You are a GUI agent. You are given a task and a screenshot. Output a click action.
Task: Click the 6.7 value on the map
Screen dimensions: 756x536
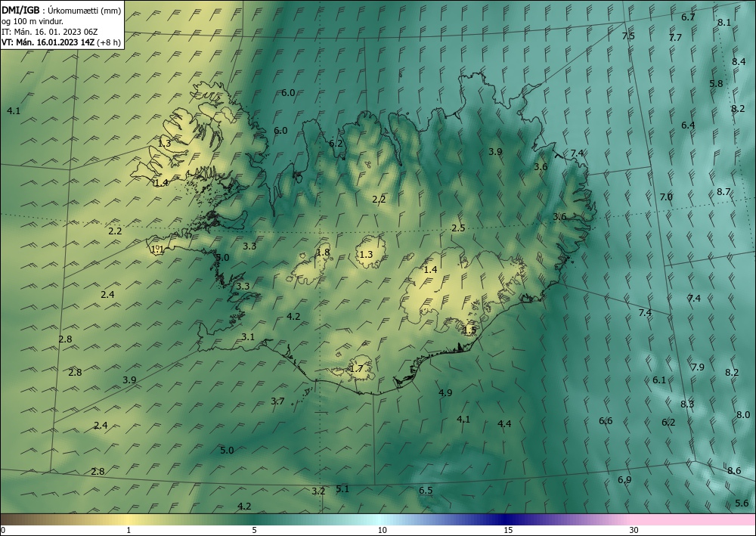tap(688, 17)
